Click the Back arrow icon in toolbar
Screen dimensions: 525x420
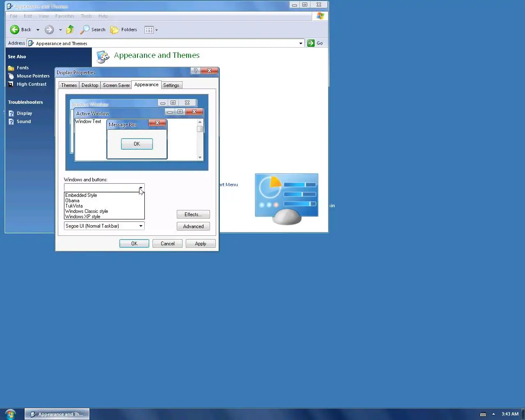15,30
